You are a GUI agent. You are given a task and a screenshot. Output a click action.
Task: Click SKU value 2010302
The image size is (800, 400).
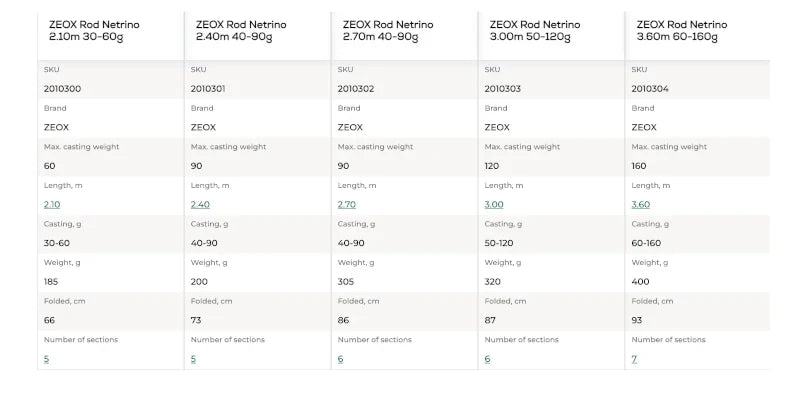point(356,89)
